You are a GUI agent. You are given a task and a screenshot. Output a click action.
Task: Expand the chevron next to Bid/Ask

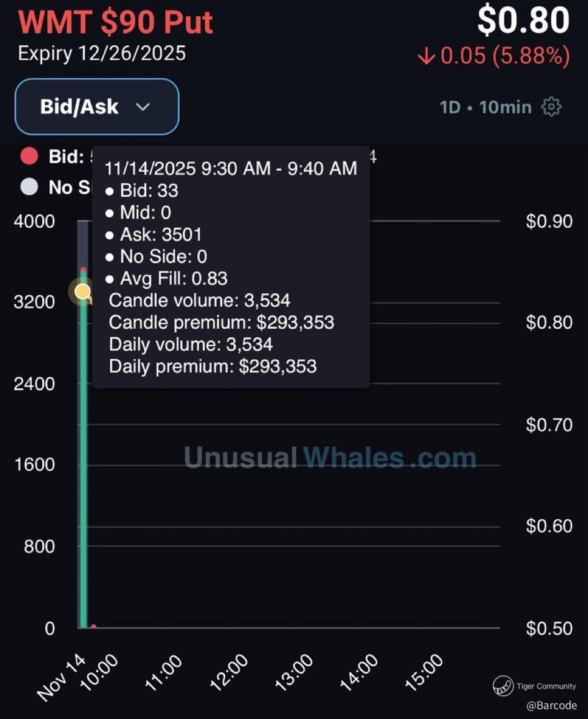(142, 107)
